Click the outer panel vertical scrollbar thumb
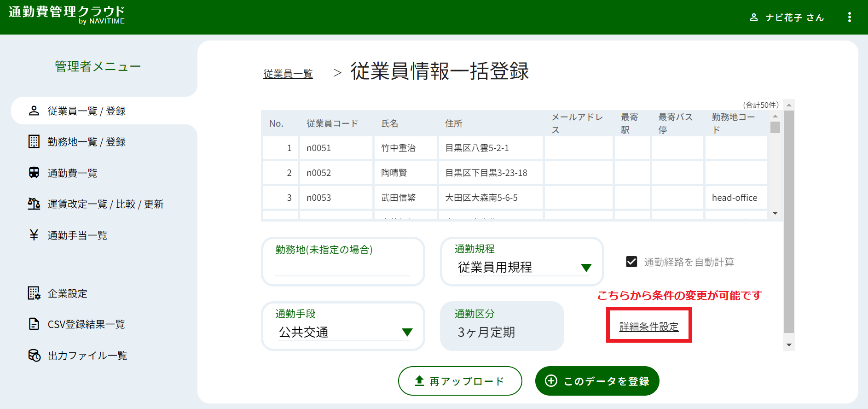This screenshot has height=409, width=868. click(x=789, y=221)
